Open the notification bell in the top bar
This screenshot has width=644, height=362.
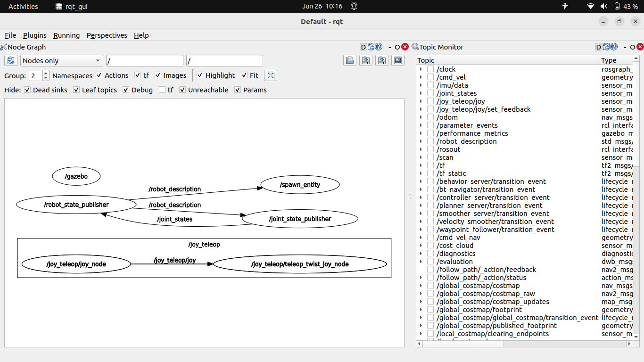click(x=354, y=6)
